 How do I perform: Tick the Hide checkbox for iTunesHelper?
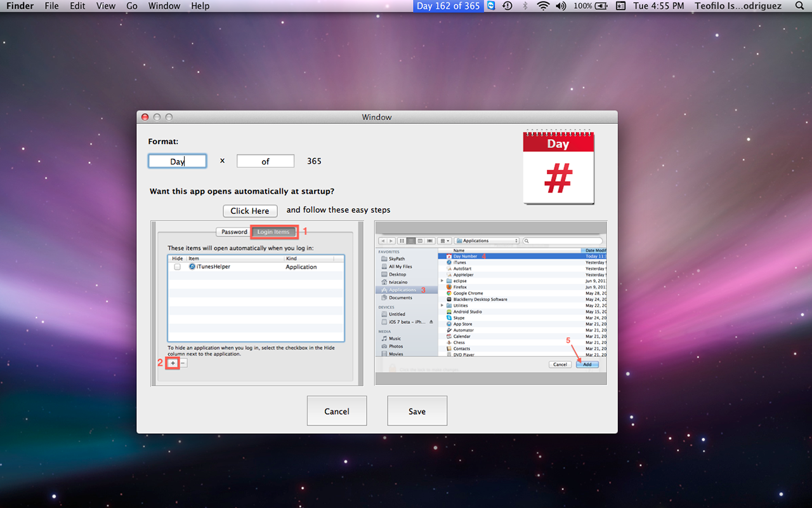177,267
